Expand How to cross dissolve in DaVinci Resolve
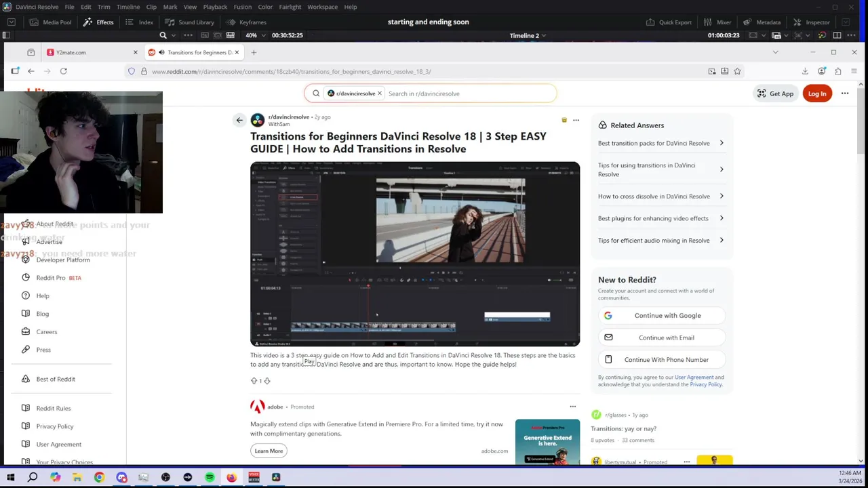 pos(661,197)
